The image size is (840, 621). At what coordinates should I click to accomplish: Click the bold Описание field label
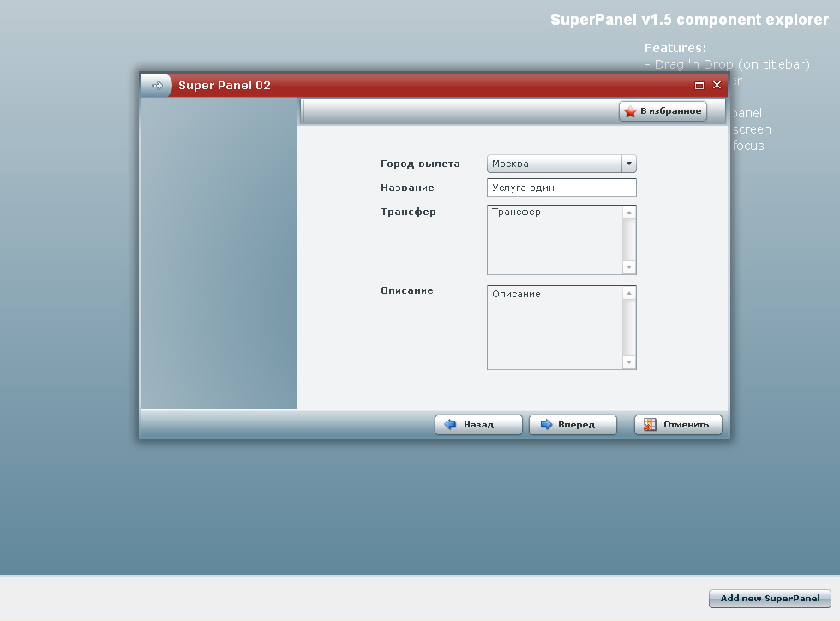click(406, 290)
